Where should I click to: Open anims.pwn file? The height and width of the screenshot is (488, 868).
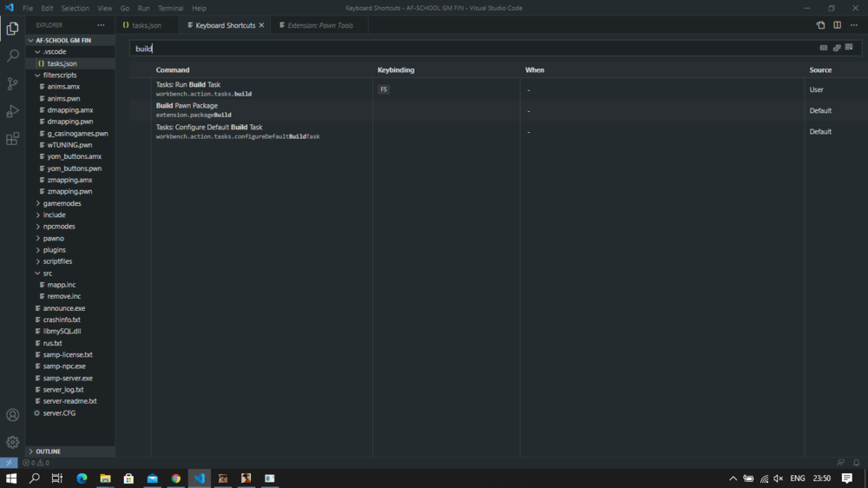(x=70, y=99)
